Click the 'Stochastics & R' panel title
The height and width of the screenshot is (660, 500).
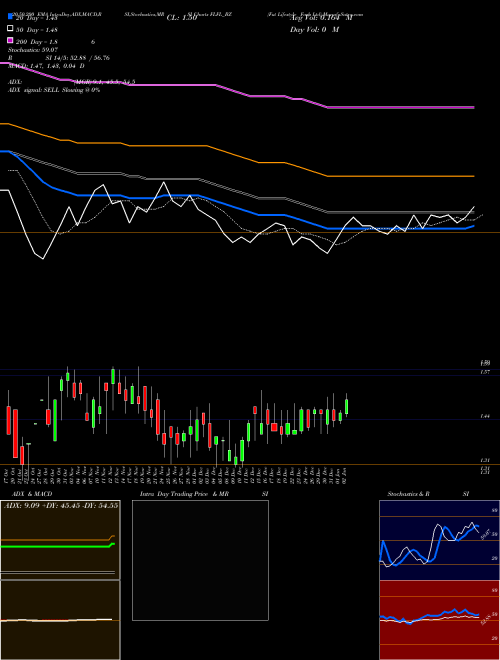(409, 494)
